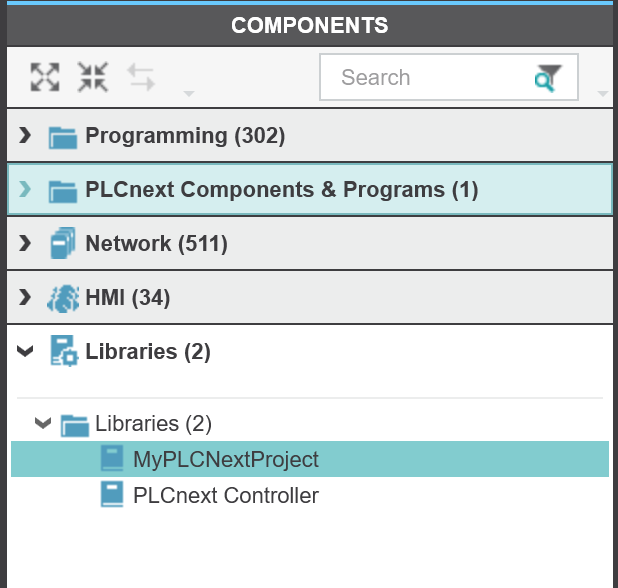This screenshot has height=588, width=618.
Task: Expand the HMI (34) chevron
Action: click(25, 298)
